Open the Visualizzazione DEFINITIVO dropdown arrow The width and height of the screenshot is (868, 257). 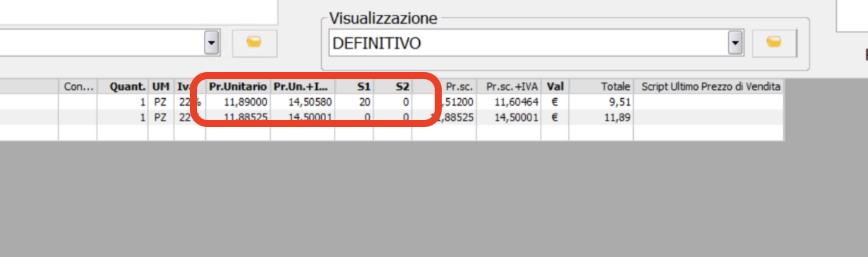[x=736, y=44]
